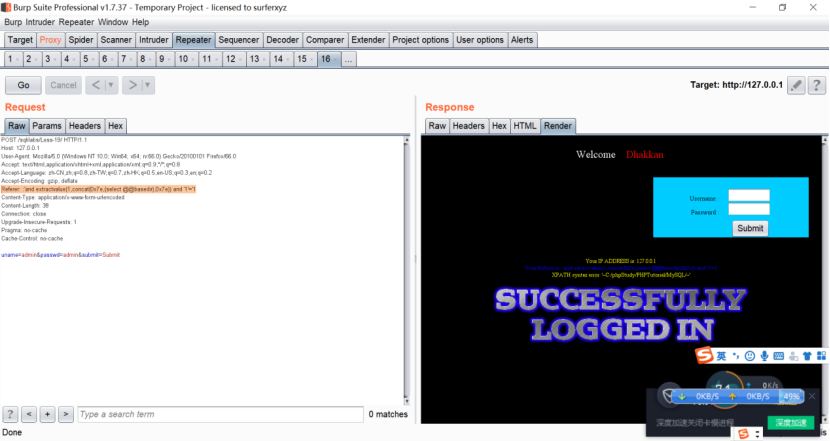
Task: Focus the request search term field
Action: [220, 414]
